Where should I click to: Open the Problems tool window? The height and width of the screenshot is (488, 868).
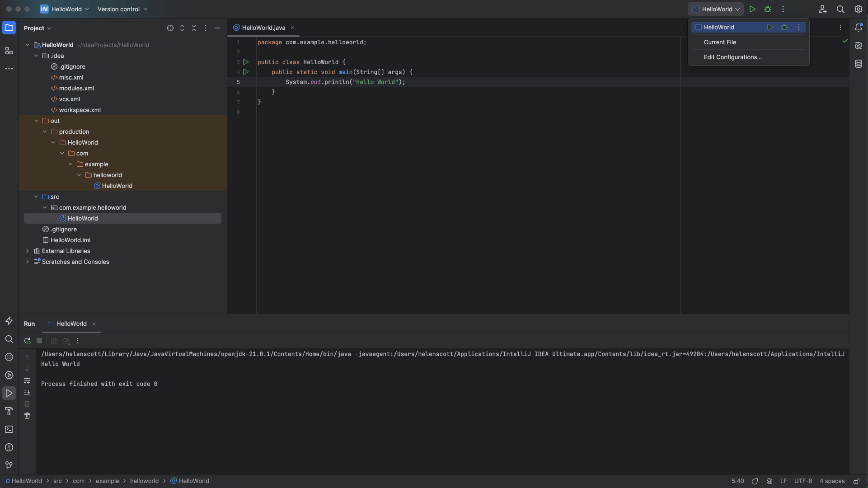tap(9, 447)
